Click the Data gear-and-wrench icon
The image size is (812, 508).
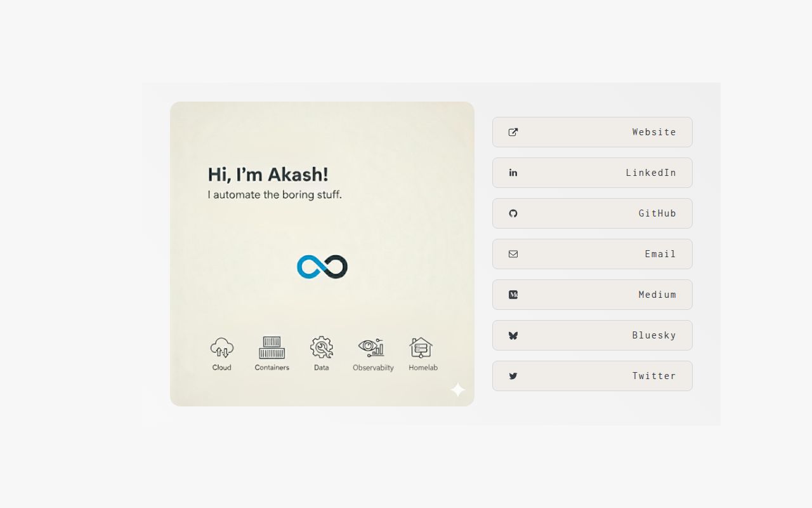[322, 347]
